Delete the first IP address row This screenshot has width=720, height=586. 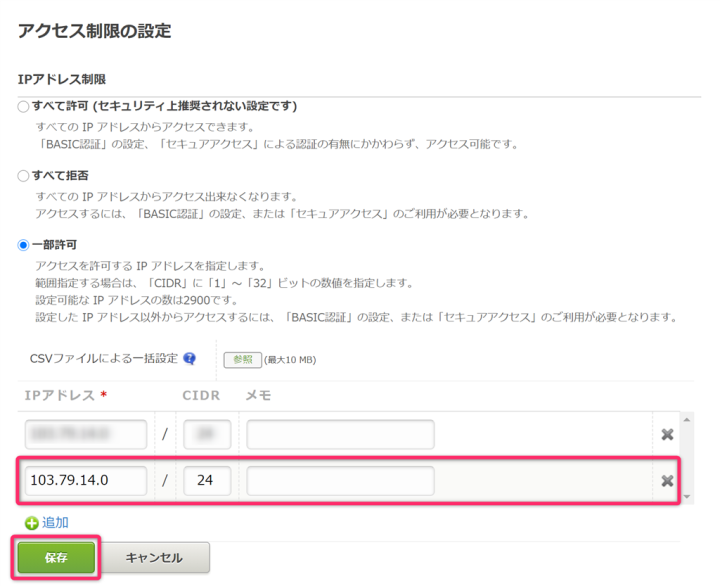(x=667, y=434)
